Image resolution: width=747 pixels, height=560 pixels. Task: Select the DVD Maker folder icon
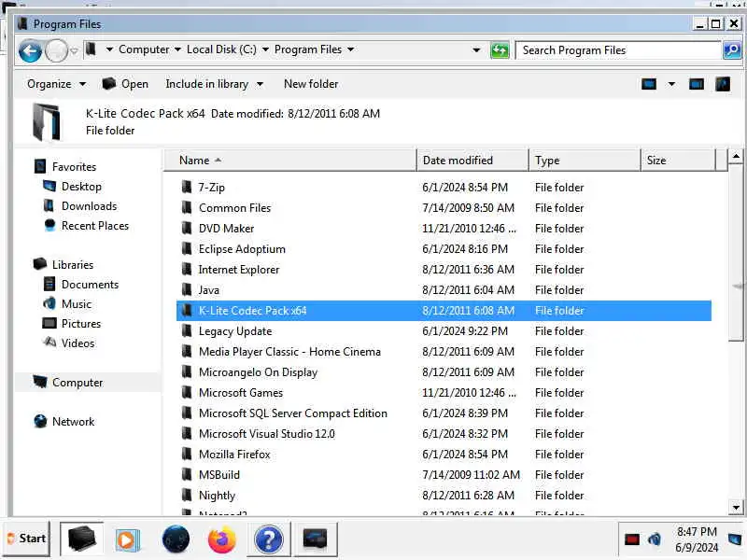(x=187, y=228)
